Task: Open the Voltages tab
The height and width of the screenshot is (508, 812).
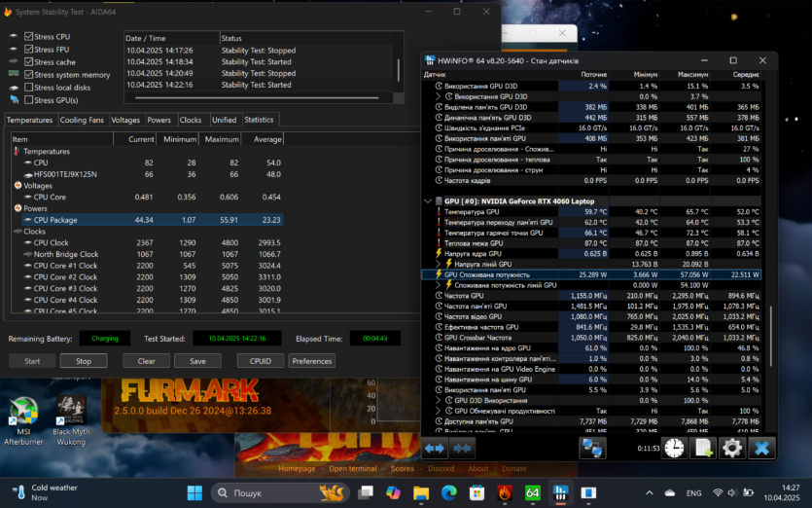Action: (125, 120)
